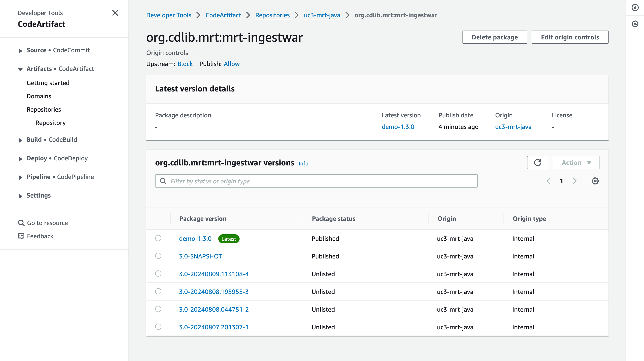Click the green Latest badge
Viewport: 644px width, 361px height.
point(229,239)
